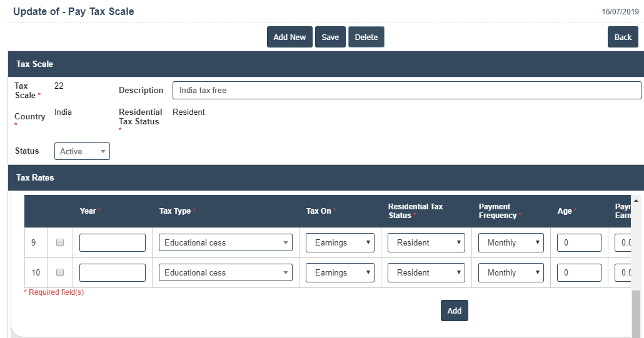Open the Status dropdown showing Active
This screenshot has height=338, width=644.
[82, 151]
